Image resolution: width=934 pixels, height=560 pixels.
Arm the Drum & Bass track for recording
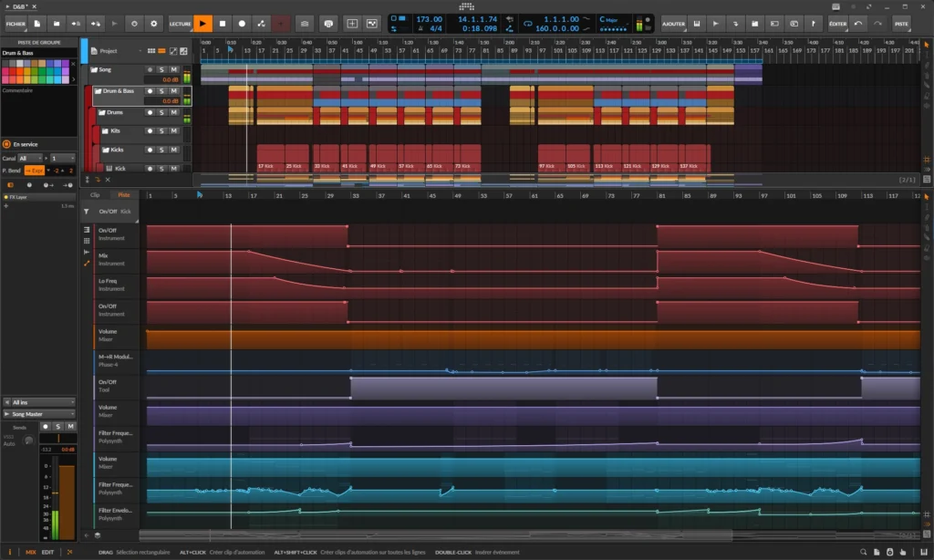150,91
